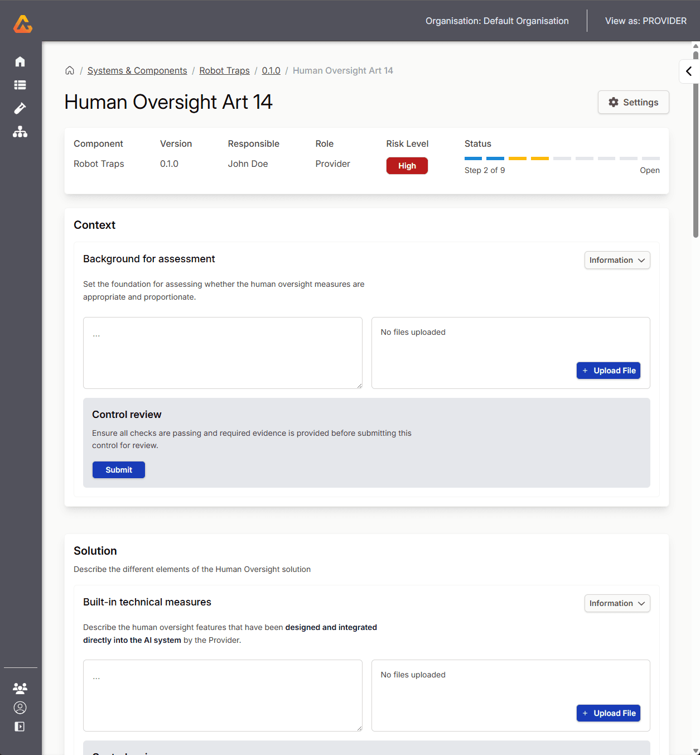Open the users group icon

tap(20, 687)
